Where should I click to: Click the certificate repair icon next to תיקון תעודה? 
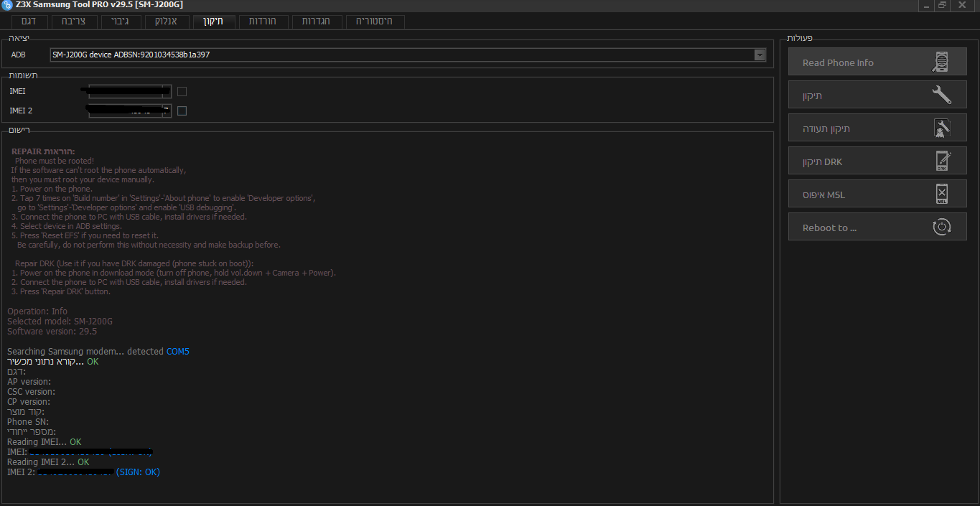941,128
